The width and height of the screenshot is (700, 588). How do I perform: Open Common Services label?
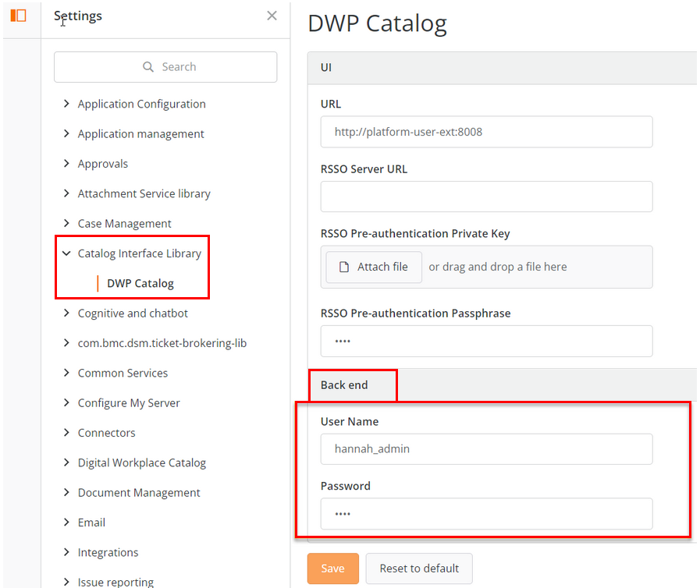123,373
